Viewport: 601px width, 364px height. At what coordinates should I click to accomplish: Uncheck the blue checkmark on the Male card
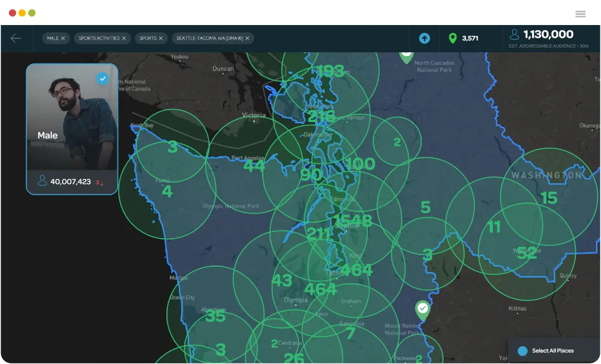pyautogui.click(x=102, y=78)
